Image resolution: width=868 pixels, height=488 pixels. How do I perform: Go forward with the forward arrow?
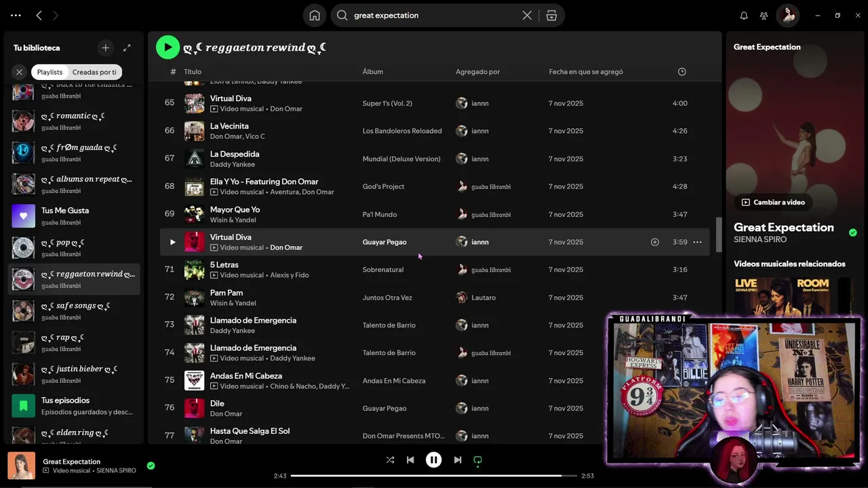tap(56, 15)
